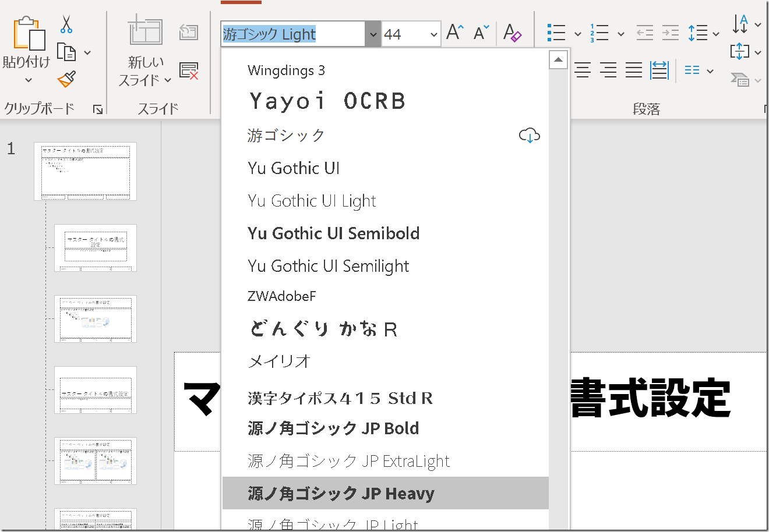This screenshot has width=769, height=532.
Task: Select the regular Yu Gothic UI font
Action: 385,168
